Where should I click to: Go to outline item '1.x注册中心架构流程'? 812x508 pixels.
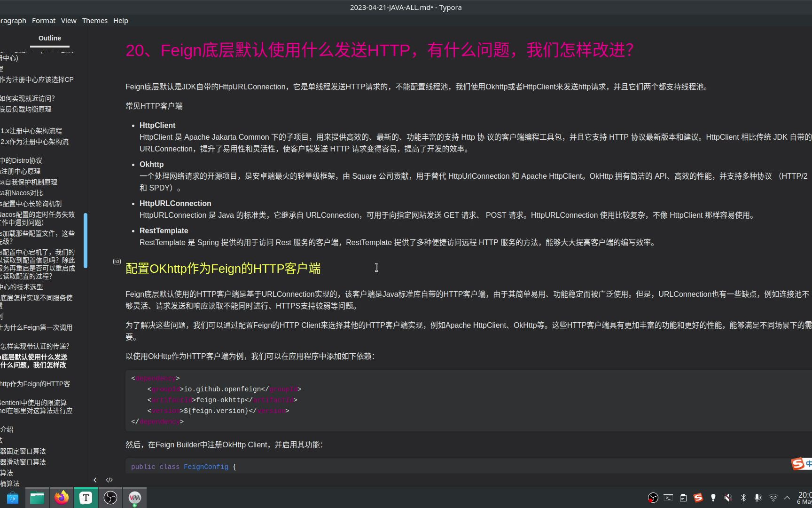[x=31, y=131]
